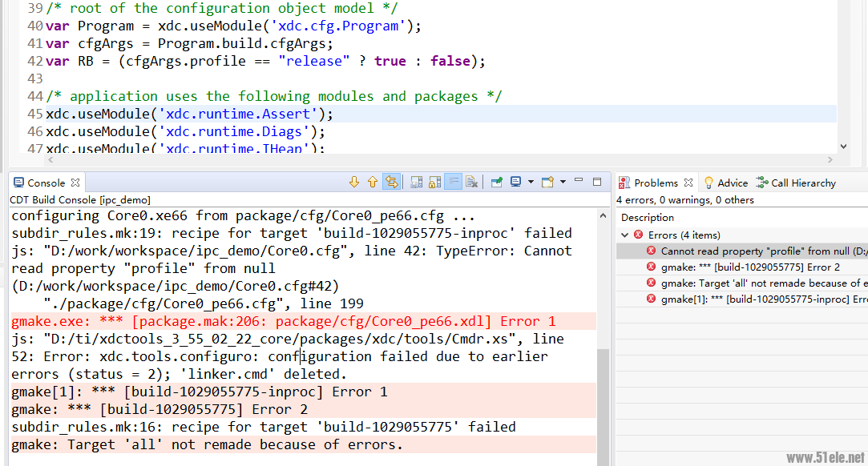Maximize the Console view panel
868x466 pixels.
click(x=597, y=182)
